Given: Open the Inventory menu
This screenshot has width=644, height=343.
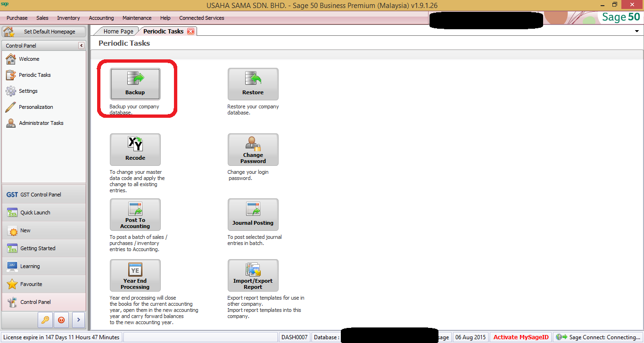Looking at the screenshot, I should 68,18.
